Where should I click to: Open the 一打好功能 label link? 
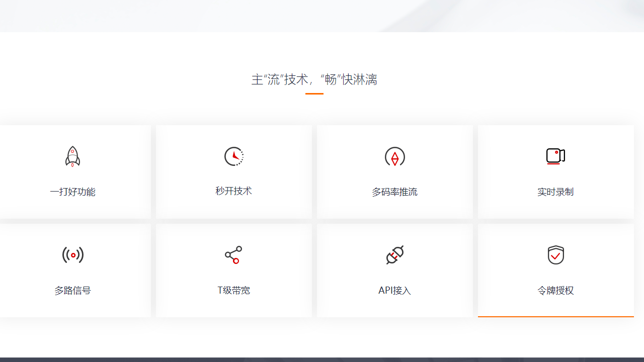[72, 192]
